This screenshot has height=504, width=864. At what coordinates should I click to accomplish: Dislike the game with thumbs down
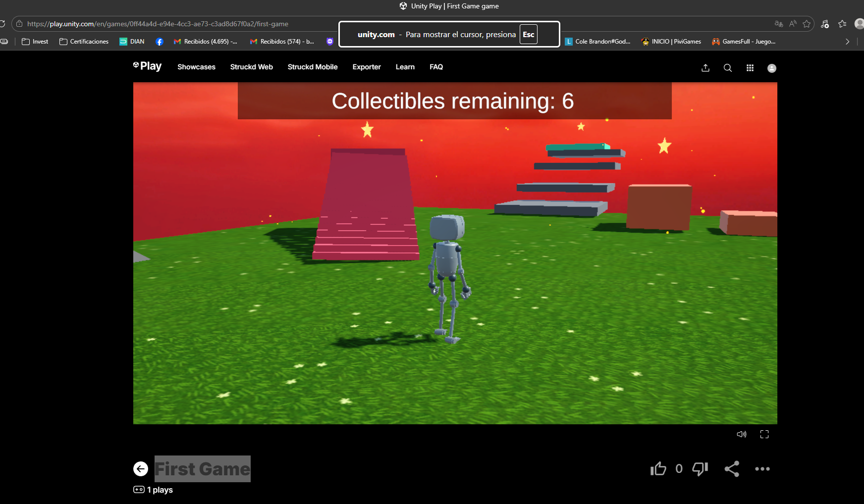(x=700, y=469)
